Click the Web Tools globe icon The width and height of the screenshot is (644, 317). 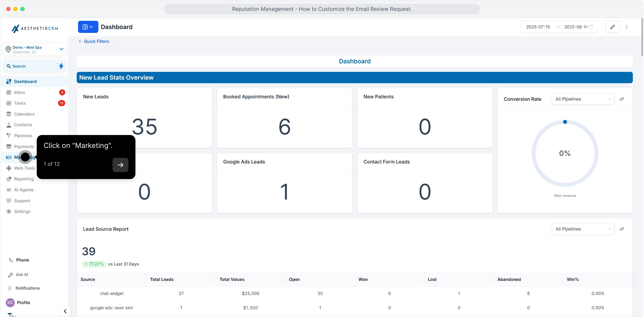click(x=9, y=168)
